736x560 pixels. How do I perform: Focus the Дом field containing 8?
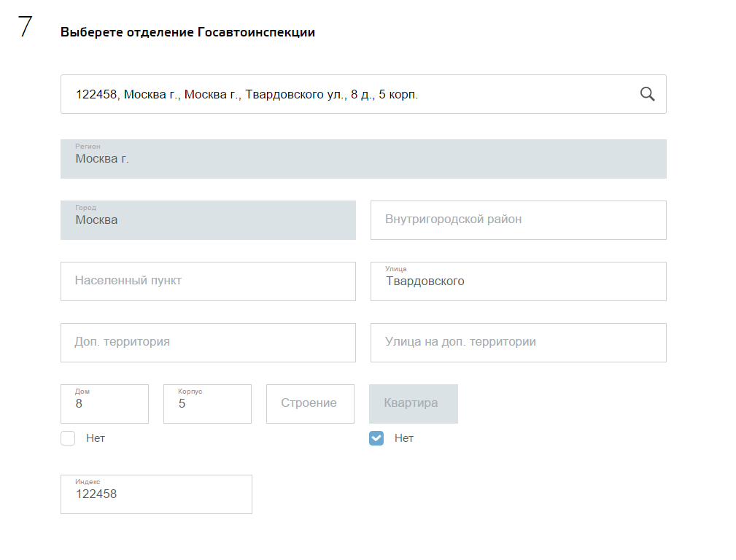coord(104,404)
